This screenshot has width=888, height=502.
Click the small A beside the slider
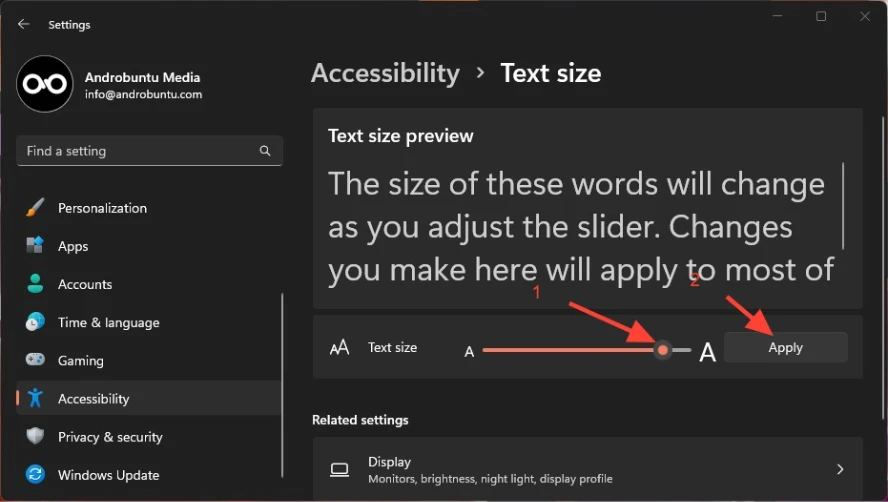[x=469, y=352]
